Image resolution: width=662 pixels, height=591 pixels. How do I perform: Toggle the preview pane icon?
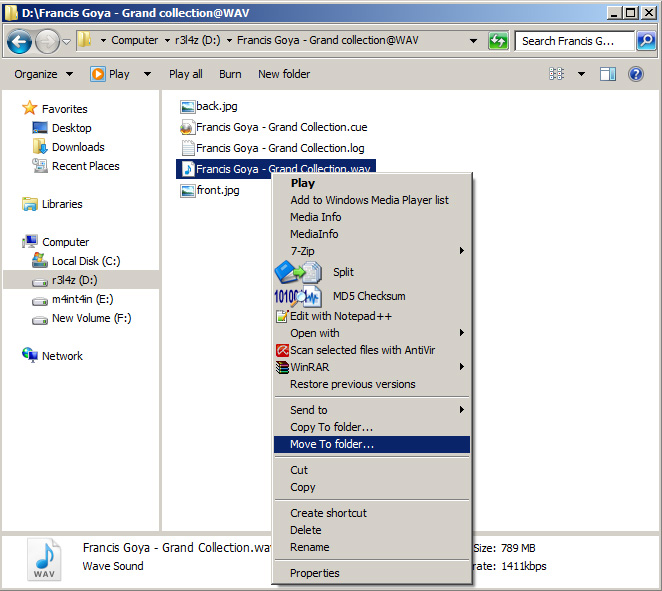click(x=608, y=74)
